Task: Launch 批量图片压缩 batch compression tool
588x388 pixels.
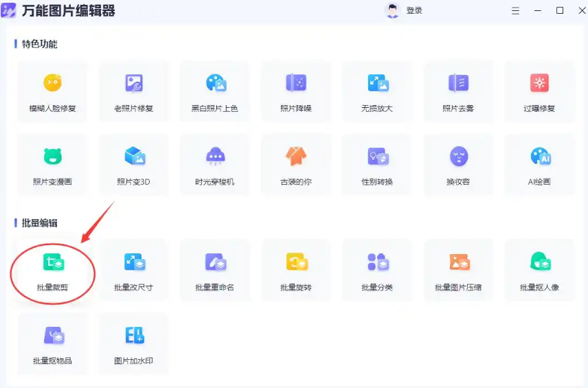Action: pos(458,271)
